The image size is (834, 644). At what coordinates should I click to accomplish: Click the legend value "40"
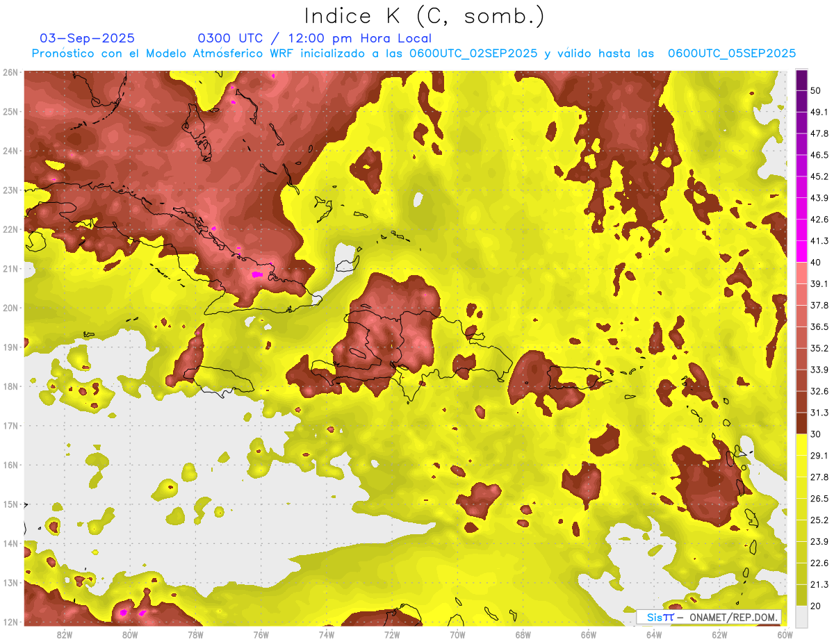[817, 263]
